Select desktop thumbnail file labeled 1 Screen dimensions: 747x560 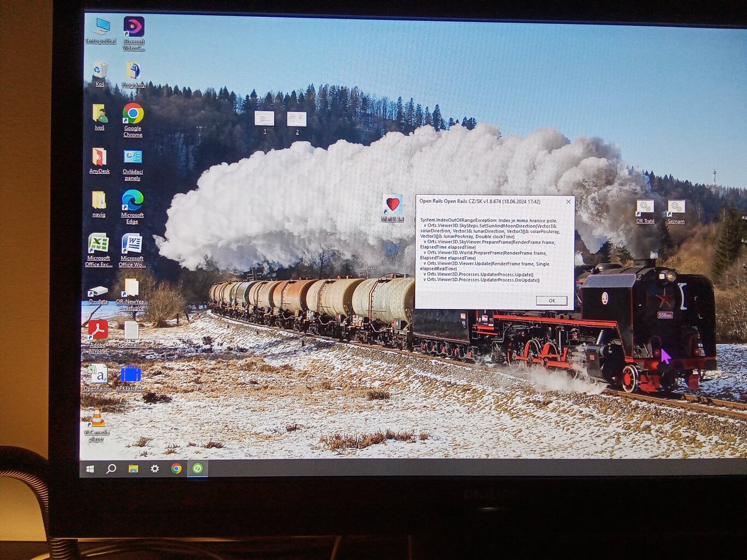pos(264,119)
